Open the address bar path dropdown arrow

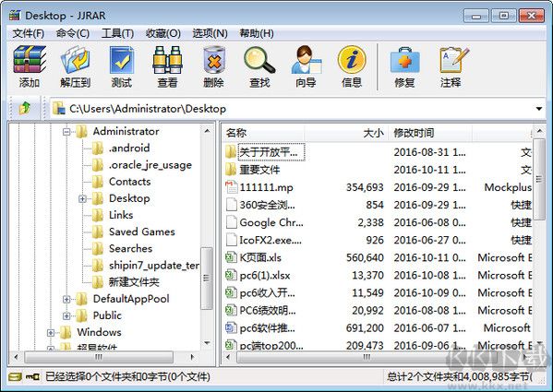pyautogui.click(x=539, y=109)
